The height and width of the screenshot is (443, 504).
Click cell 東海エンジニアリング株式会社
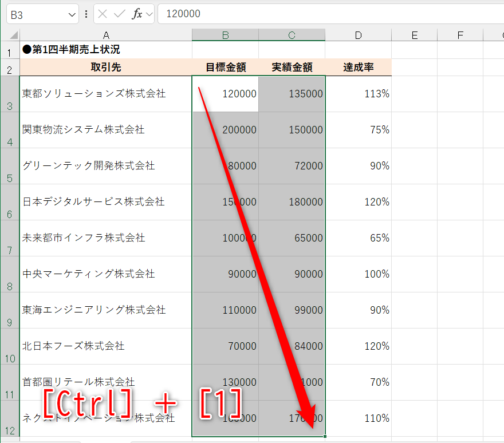(106, 310)
